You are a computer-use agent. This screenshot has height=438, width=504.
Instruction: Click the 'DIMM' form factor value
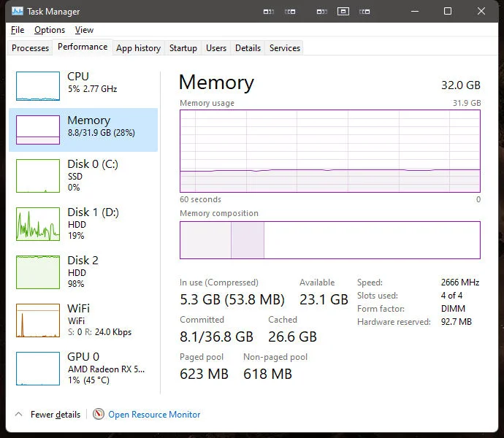tap(453, 309)
